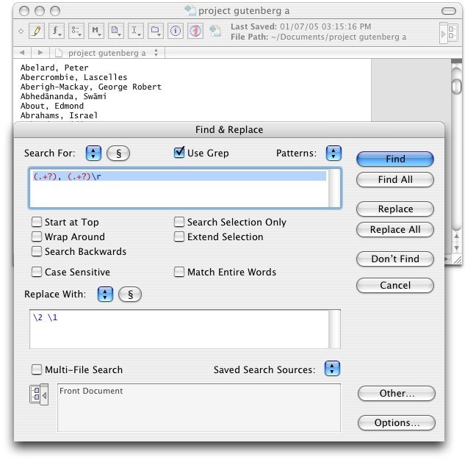The width and height of the screenshot is (476, 462).
Task: Click the red info browser toolbar icon
Action: tap(195, 31)
